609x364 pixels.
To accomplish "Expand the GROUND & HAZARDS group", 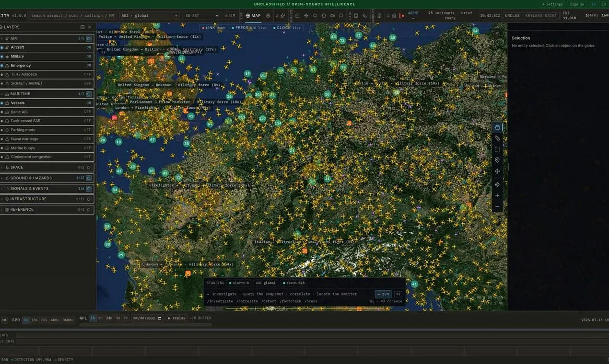I will pos(47,178).
